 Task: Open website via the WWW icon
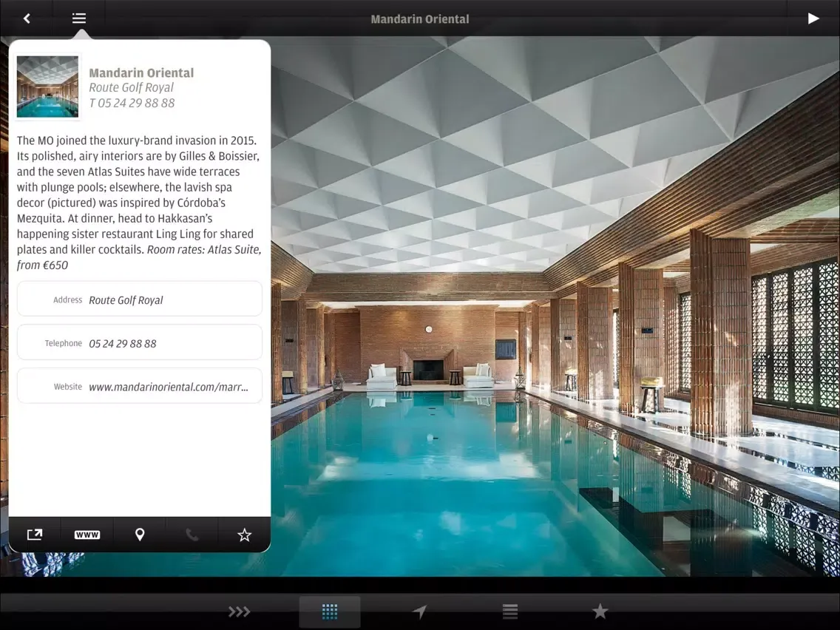[87, 534]
